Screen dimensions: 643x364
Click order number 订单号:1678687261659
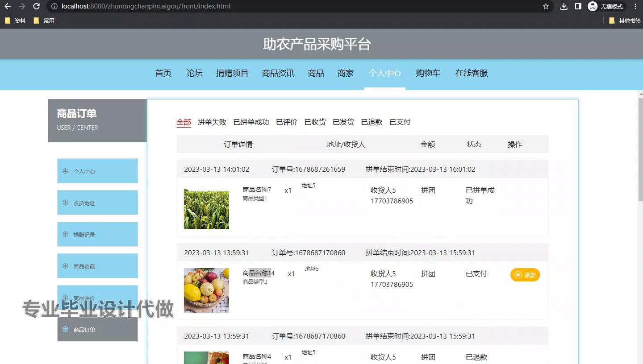(x=309, y=170)
